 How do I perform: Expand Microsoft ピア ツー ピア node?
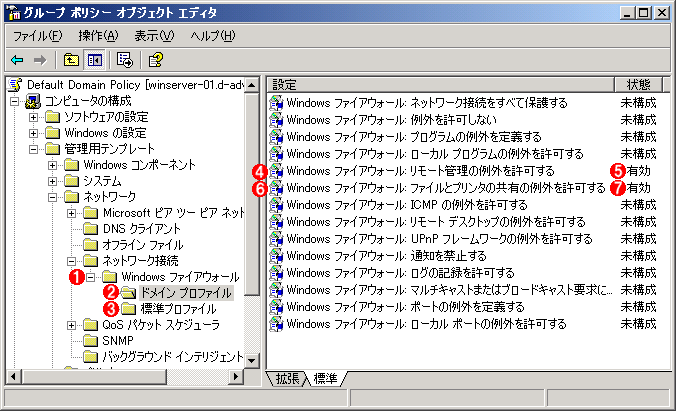[72, 213]
